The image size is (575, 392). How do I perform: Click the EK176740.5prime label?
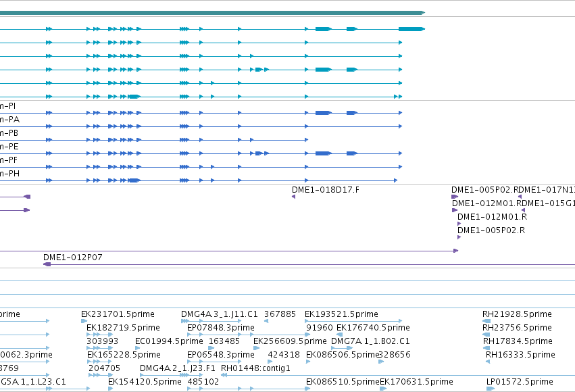373,328
